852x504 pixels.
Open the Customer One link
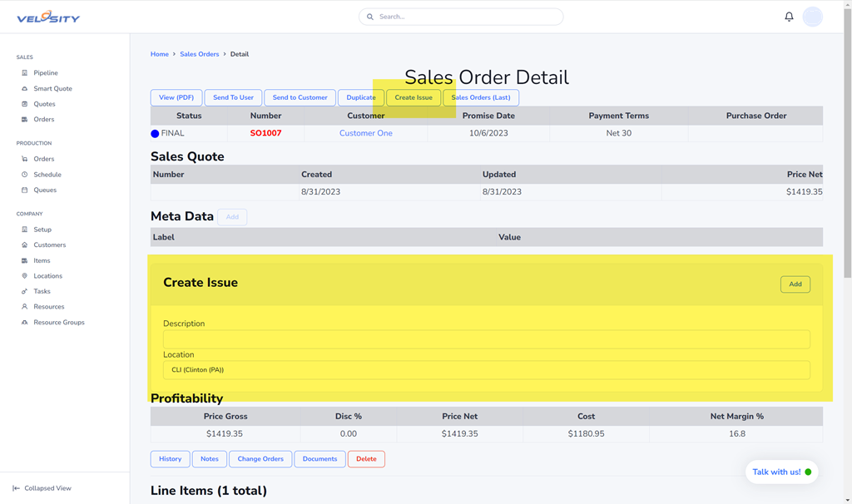click(x=365, y=133)
